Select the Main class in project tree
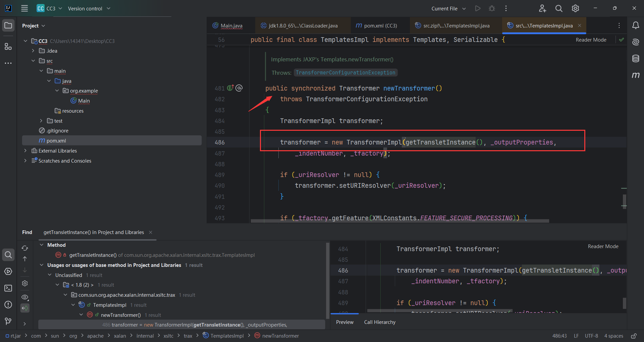 click(x=80, y=101)
